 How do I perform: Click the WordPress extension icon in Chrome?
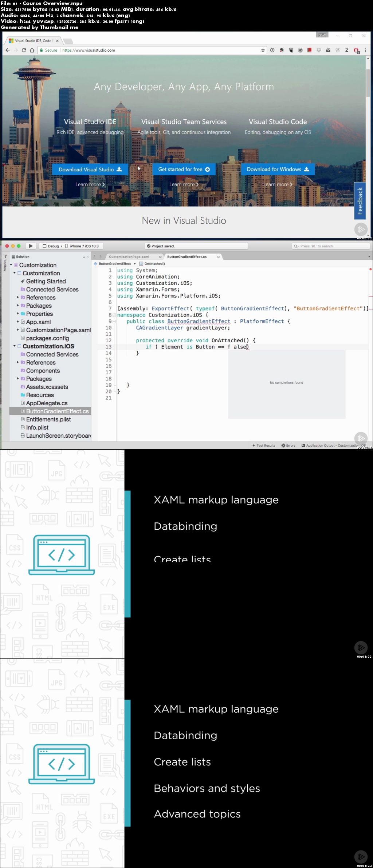click(x=300, y=50)
